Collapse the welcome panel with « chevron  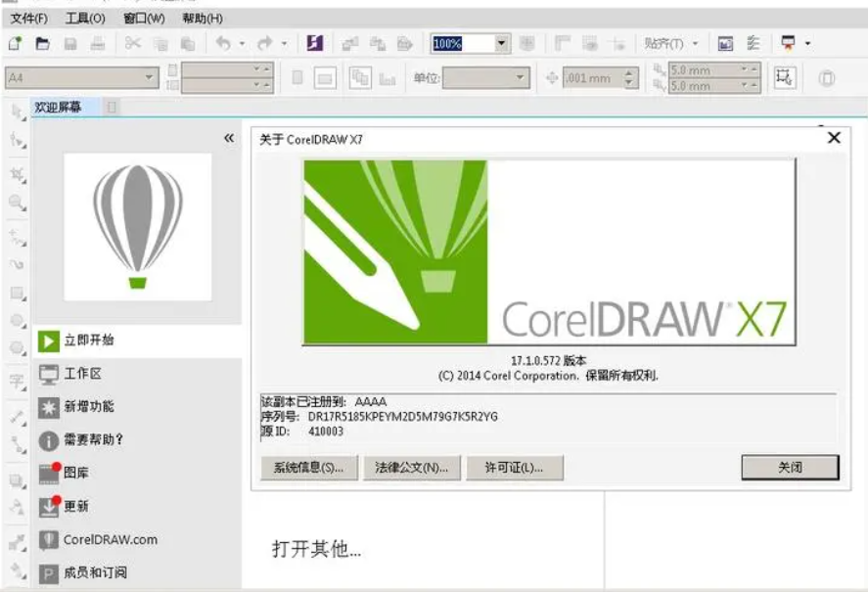(x=229, y=138)
